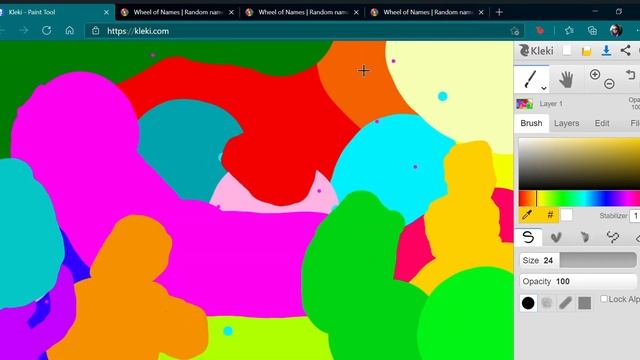640x360 pixels.
Task: Select the pixel brush squiggle type
Action: click(613, 237)
